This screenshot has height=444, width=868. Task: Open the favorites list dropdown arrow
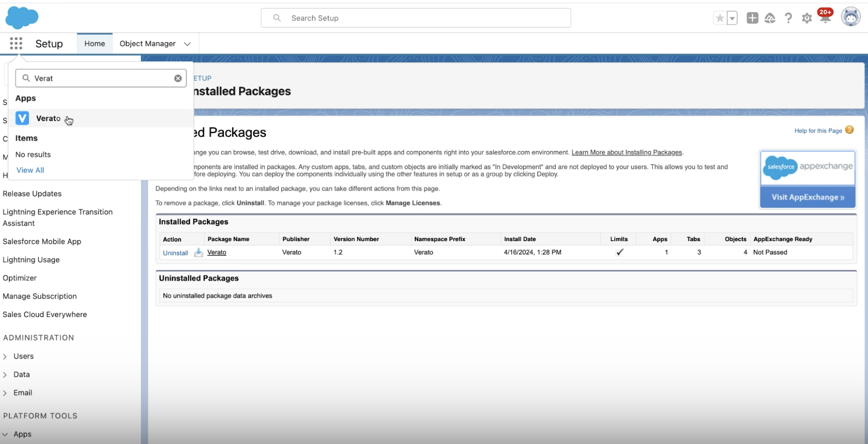[x=732, y=18]
